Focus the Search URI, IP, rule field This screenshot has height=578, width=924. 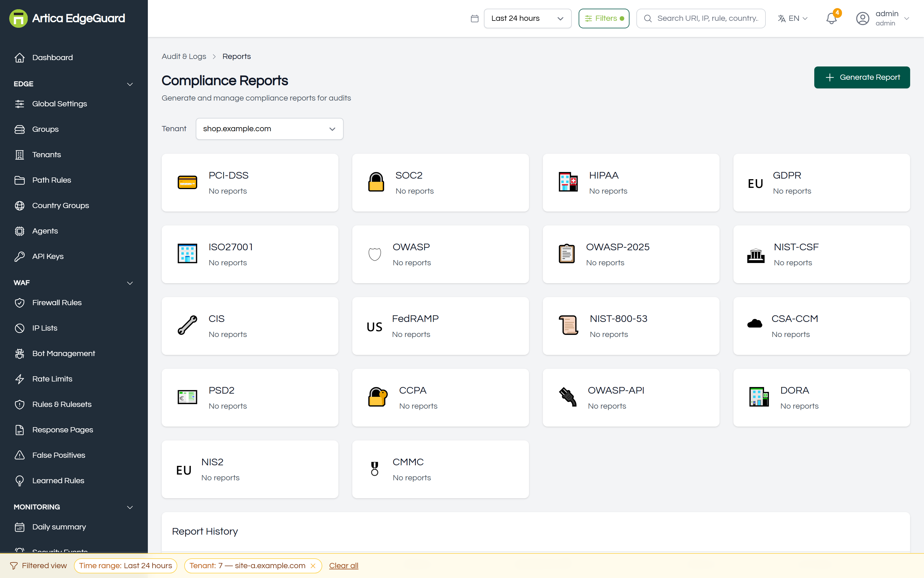(701, 18)
